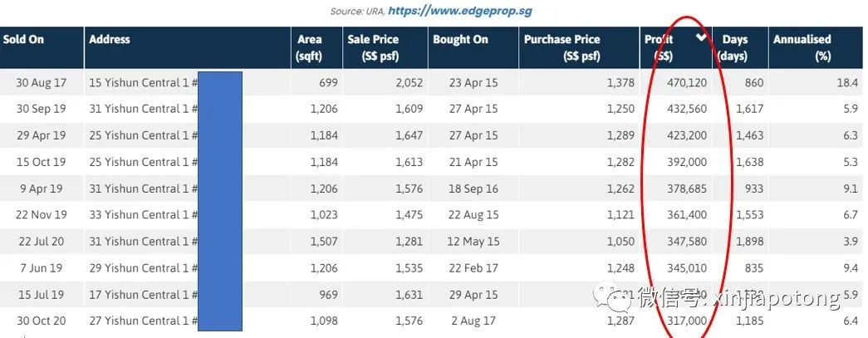The width and height of the screenshot is (868, 338).
Task: Click the Sale Price column header
Action: pos(373,47)
